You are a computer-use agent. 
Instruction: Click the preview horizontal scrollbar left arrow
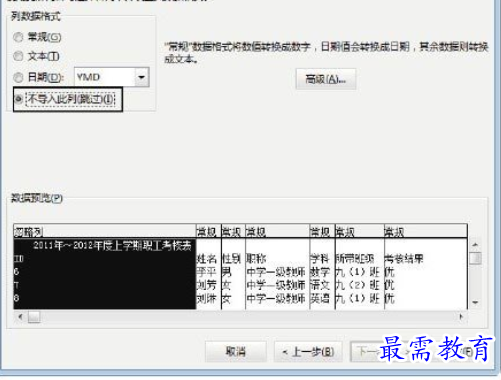point(20,317)
